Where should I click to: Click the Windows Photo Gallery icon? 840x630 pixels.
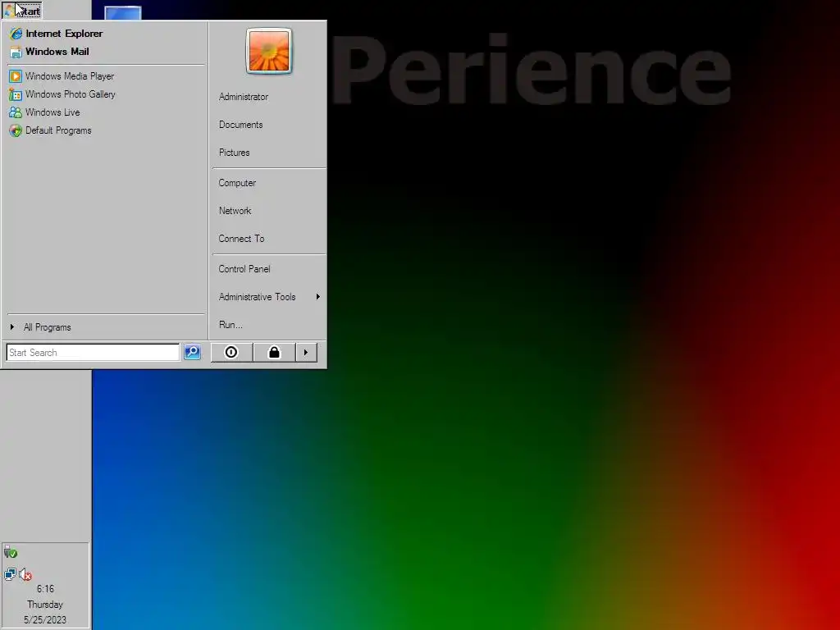16,95
